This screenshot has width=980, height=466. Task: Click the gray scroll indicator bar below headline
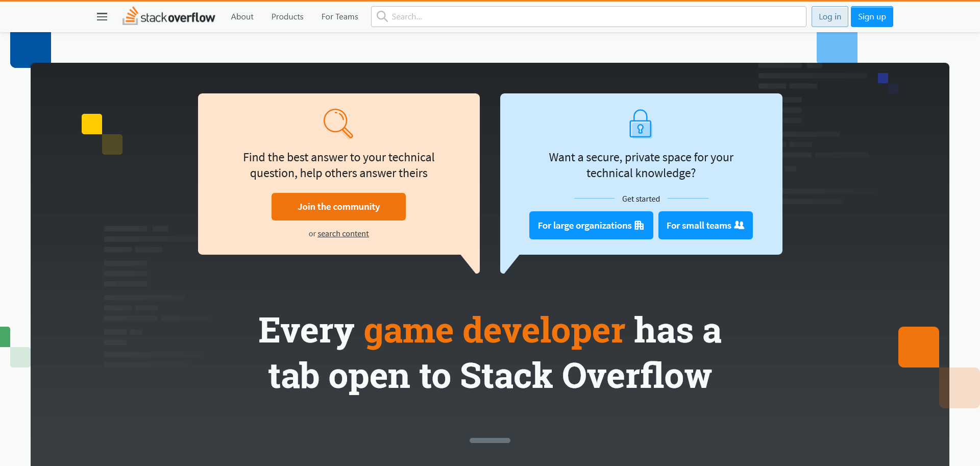click(x=490, y=440)
